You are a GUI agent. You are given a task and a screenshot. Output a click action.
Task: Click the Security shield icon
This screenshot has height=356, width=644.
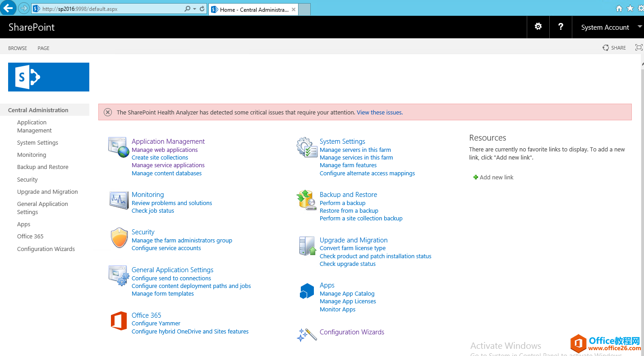click(x=119, y=238)
